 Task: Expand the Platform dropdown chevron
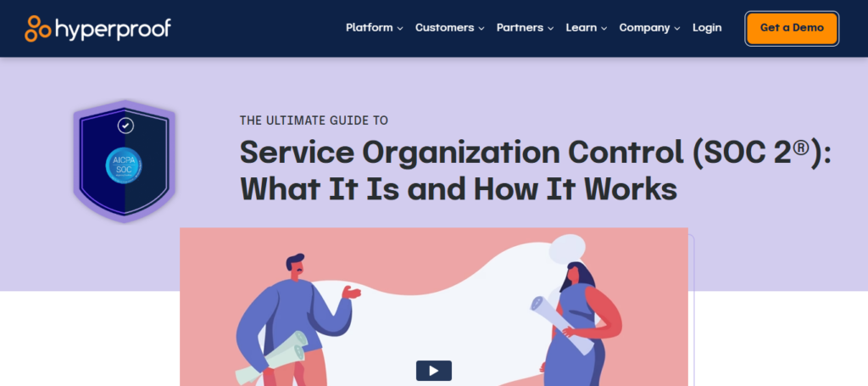(400, 28)
